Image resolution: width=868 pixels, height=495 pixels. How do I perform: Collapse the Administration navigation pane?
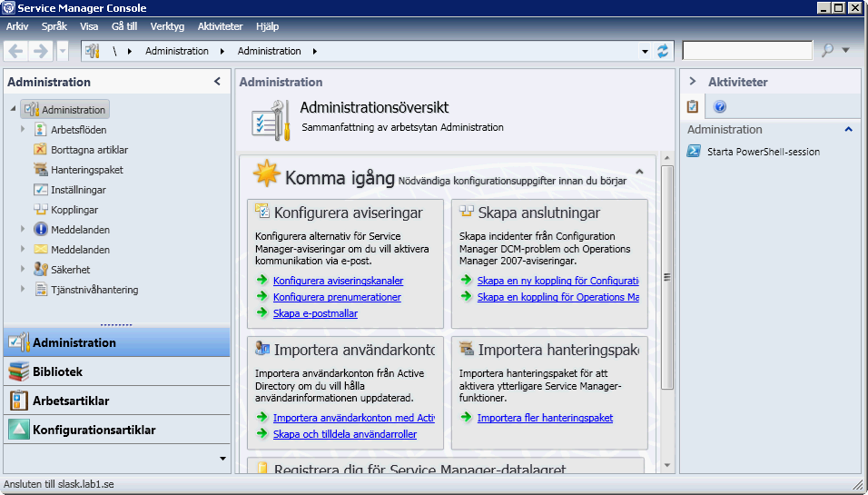pyautogui.click(x=218, y=82)
